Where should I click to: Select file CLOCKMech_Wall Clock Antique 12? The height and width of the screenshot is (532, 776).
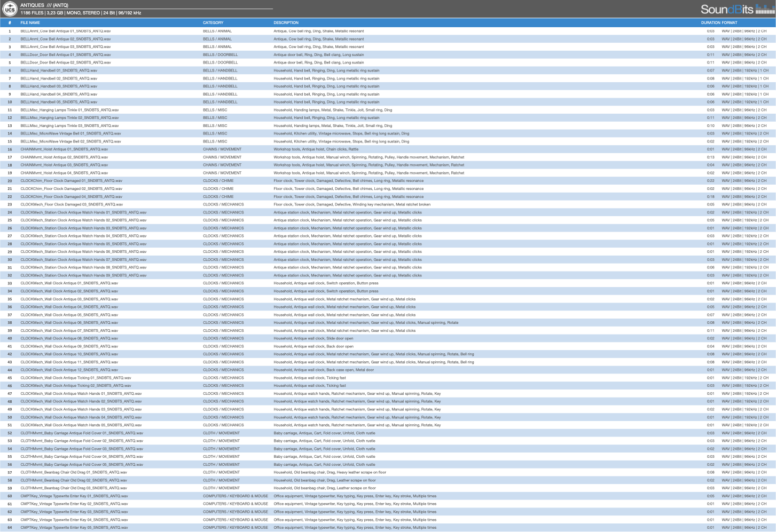click(x=69, y=370)
